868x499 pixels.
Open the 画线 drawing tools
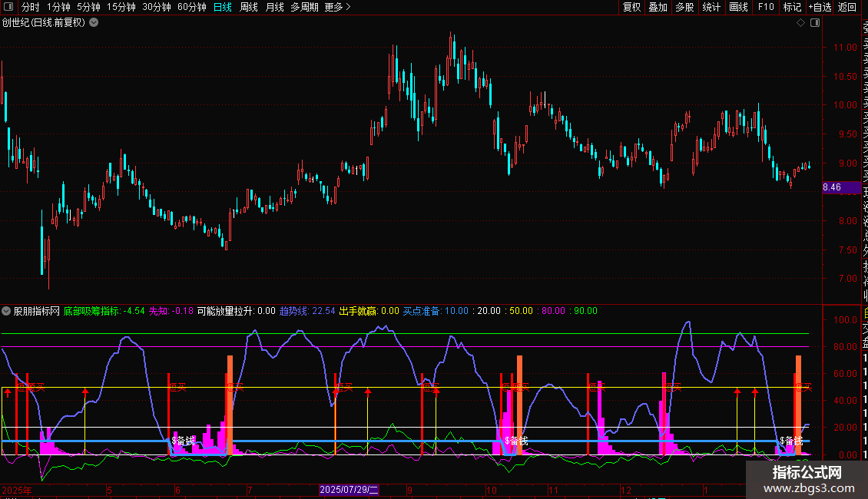point(738,7)
